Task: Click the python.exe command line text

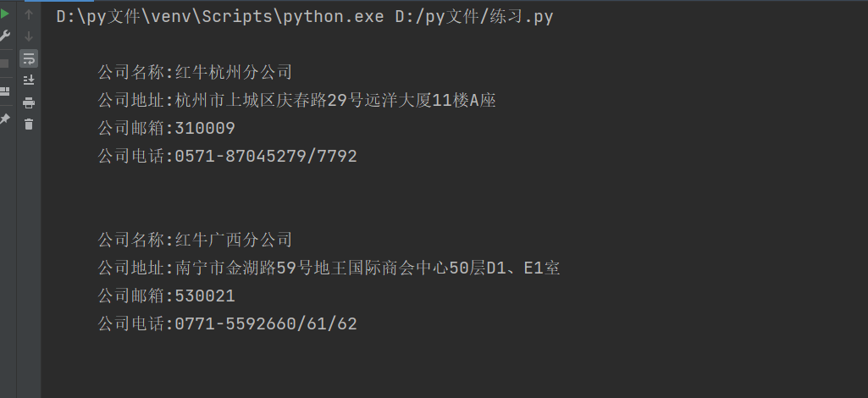Action: [x=304, y=16]
